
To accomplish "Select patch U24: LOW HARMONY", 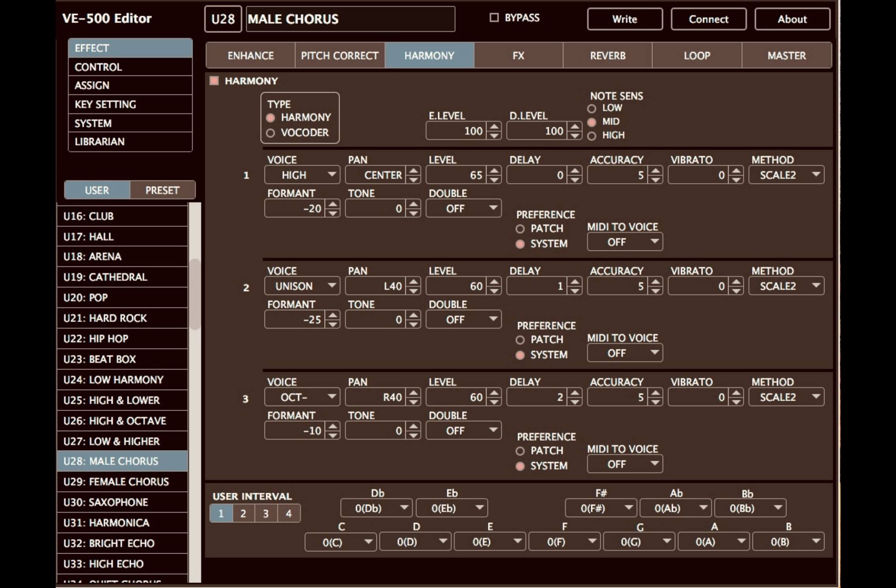I will pyautogui.click(x=122, y=380).
